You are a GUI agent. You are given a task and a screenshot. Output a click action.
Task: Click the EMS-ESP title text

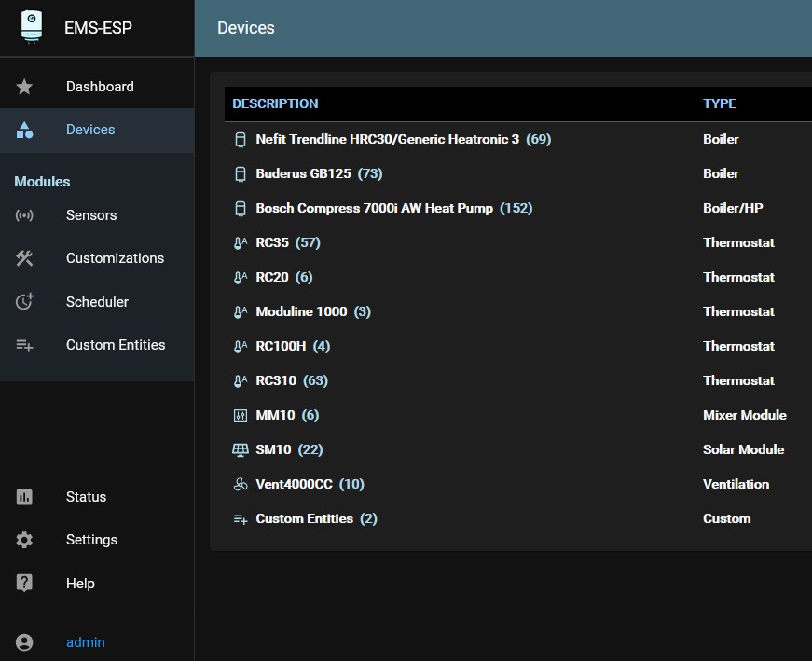(98, 27)
